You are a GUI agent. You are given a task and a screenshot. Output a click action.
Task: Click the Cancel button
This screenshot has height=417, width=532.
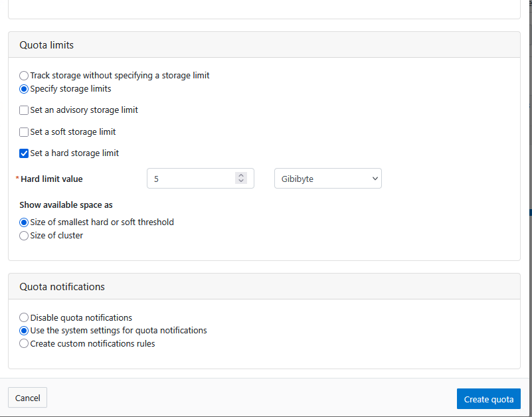pos(27,397)
